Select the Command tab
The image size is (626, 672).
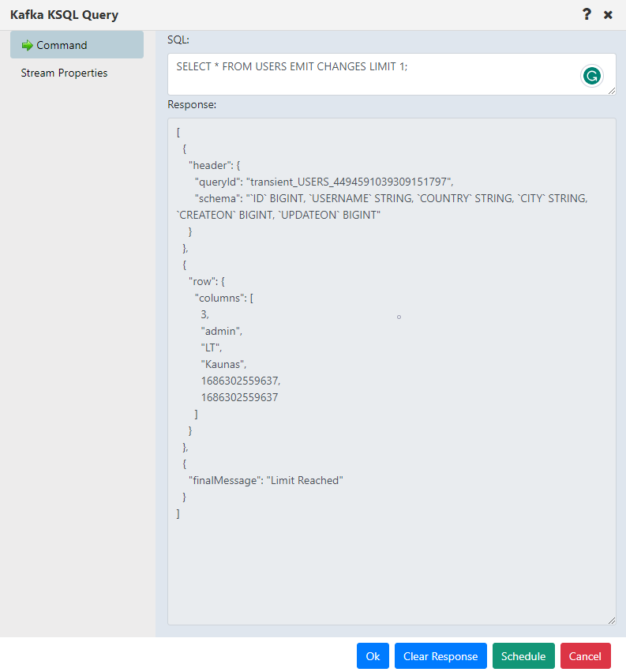[x=77, y=44]
